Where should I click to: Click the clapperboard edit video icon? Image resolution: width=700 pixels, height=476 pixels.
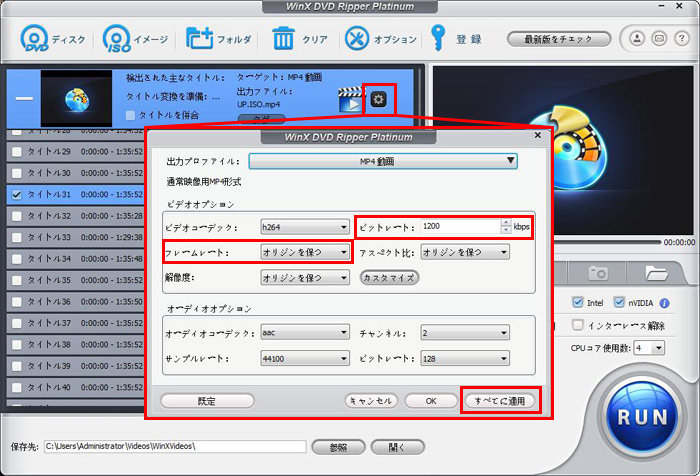click(x=350, y=100)
